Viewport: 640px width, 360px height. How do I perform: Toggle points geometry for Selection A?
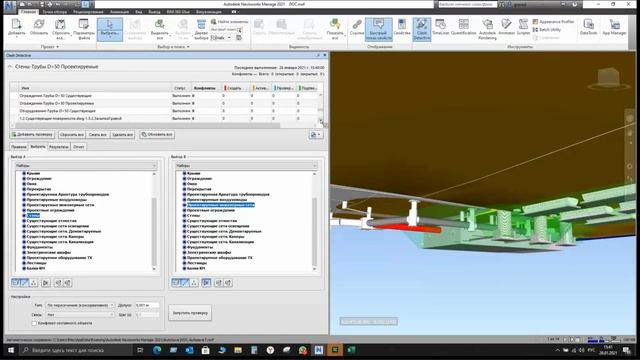pos(33,282)
